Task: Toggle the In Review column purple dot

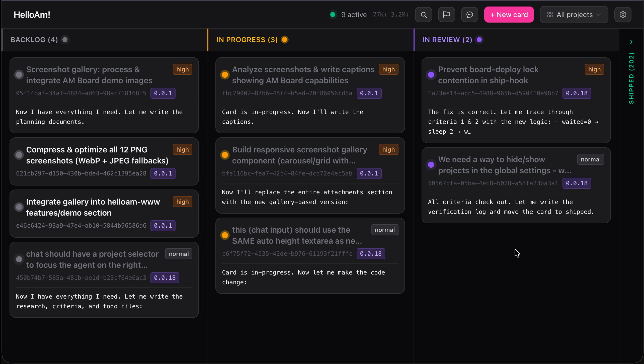Action: (479, 40)
